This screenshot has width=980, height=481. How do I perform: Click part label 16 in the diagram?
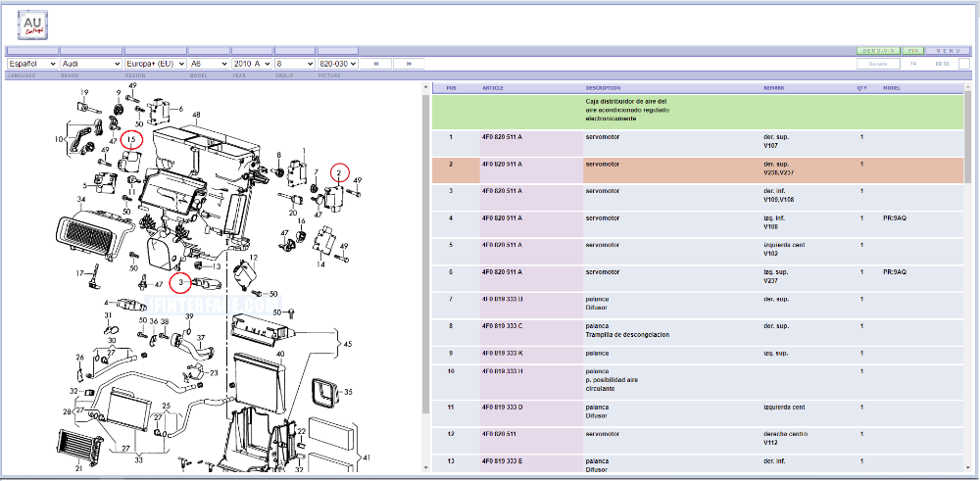pos(301,221)
